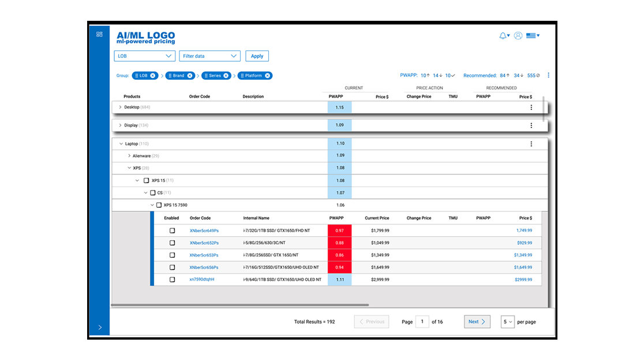This screenshot has height=361, width=644.
Task: Open the flag language selector
Action: [533, 36]
